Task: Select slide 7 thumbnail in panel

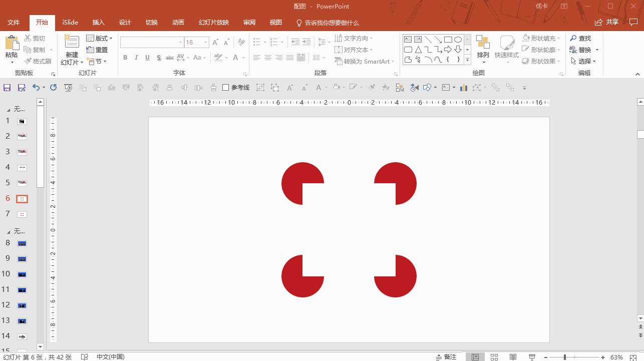Action: (22, 214)
